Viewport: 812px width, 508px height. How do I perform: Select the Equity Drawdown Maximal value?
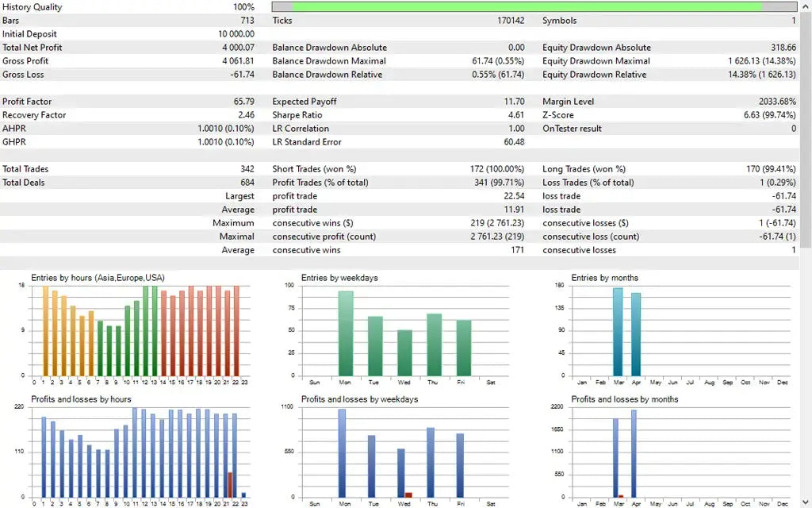761,60
